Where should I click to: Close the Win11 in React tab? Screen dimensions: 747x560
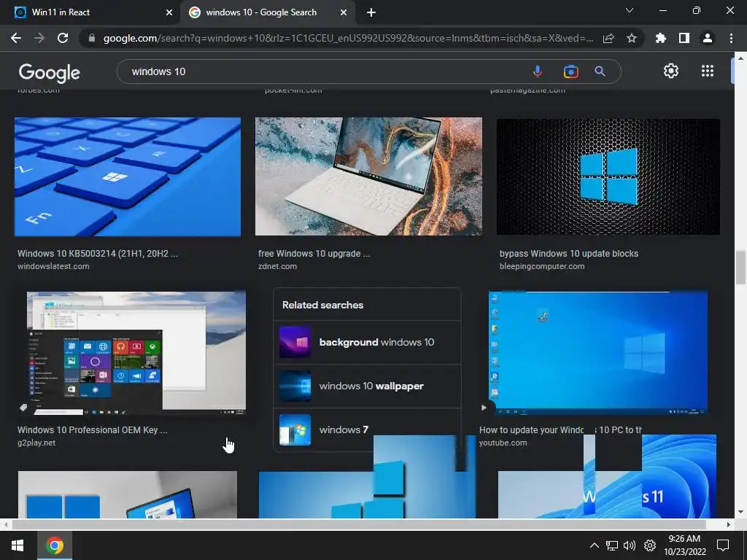click(x=169, y=12)
